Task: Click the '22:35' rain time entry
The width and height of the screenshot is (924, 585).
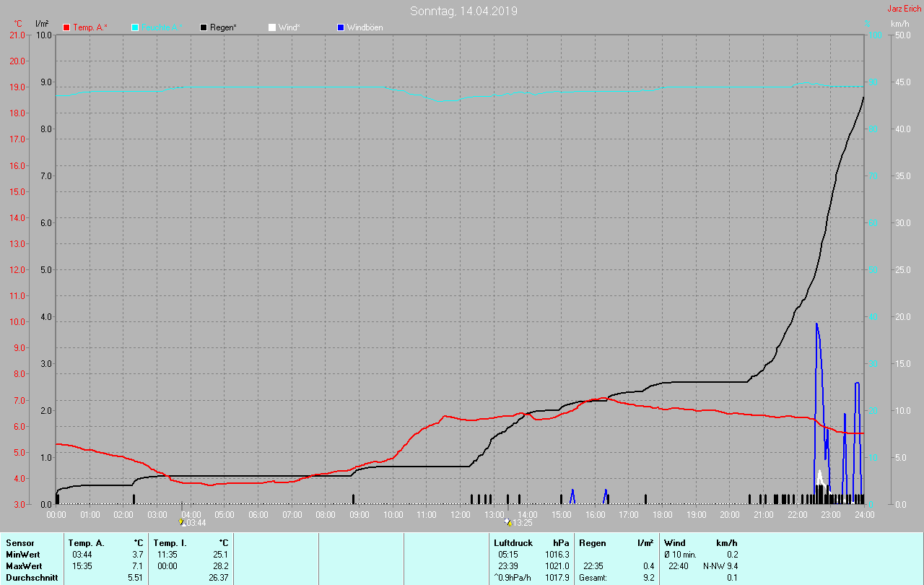Action: (593, 566)
